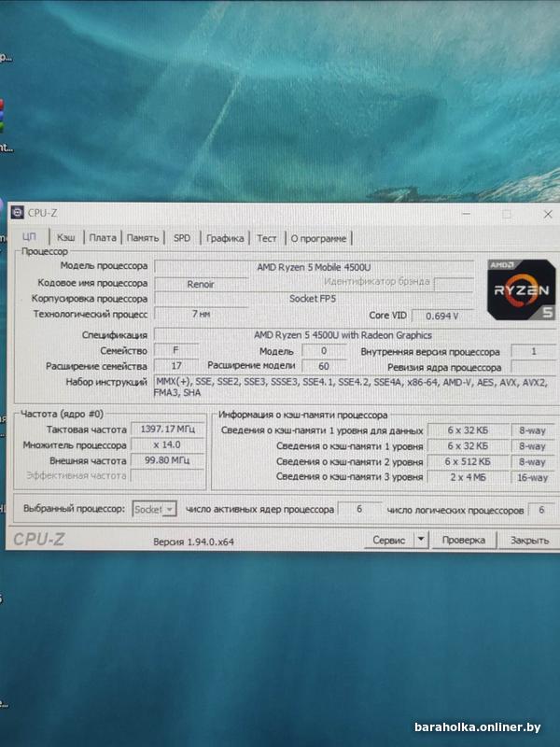Click the instruction set list starting with MMX(+)

coord(354,388)
